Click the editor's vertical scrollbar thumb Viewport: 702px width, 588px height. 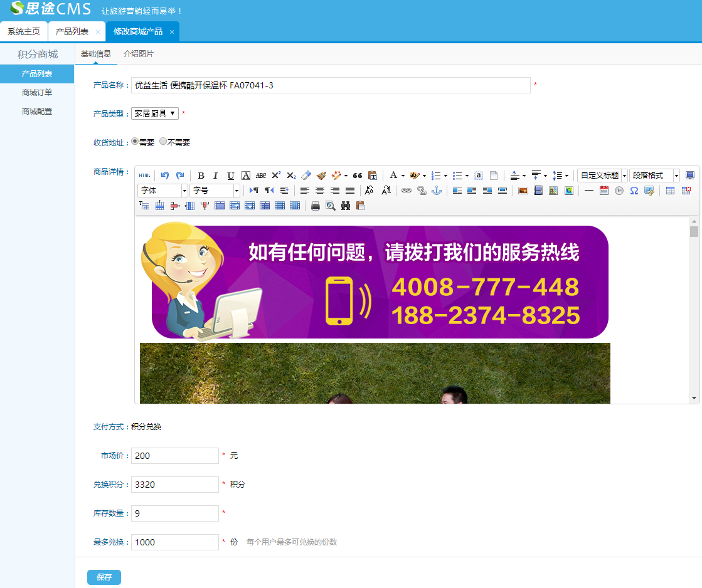pos(694,232)
